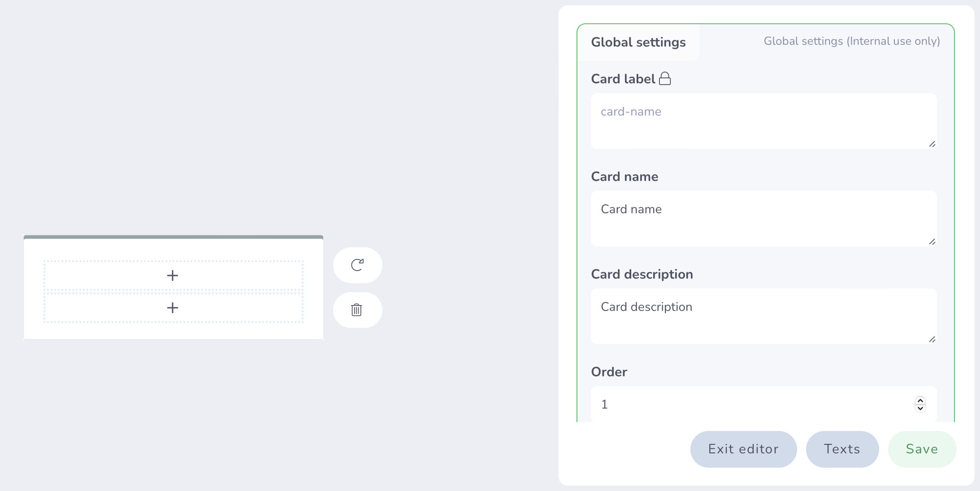Open the Texts button
The width and height of the screenshot is (980, 491).
click(x=842, y=449)
